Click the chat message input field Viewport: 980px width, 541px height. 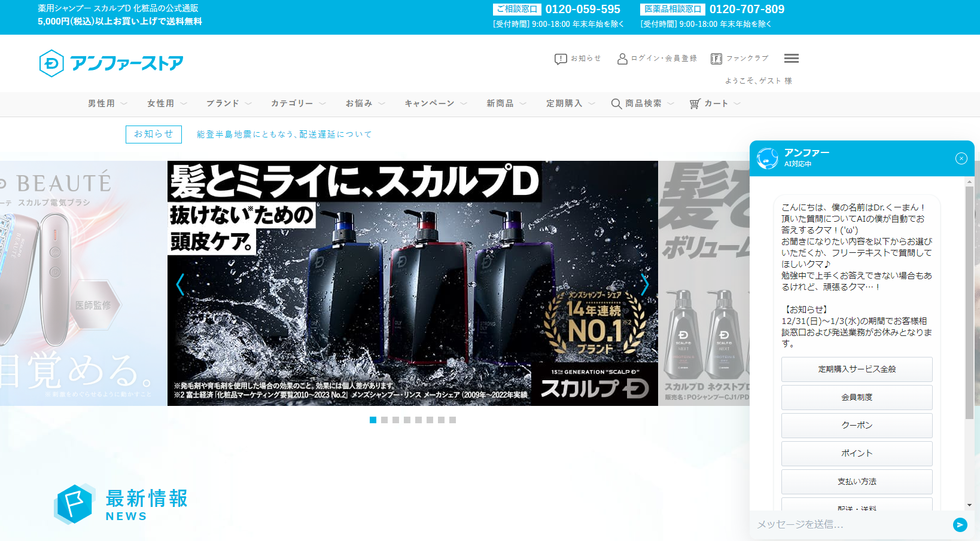852,525
